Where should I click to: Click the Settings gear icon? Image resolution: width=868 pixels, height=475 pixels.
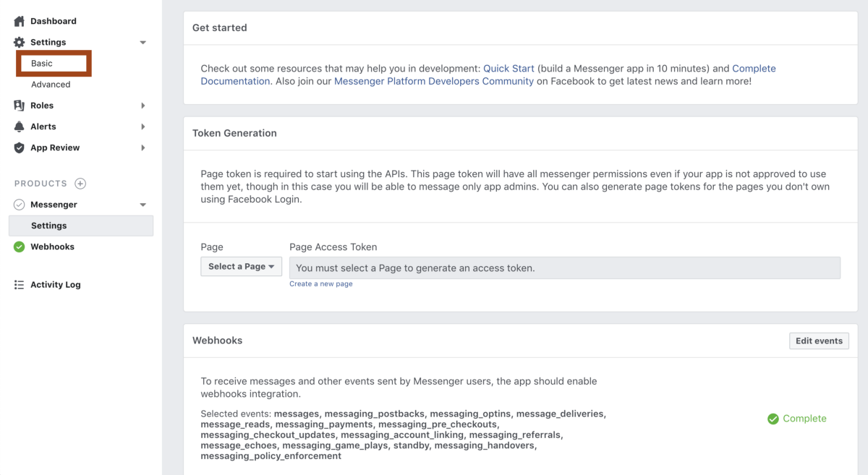click(x=20, y=43)
